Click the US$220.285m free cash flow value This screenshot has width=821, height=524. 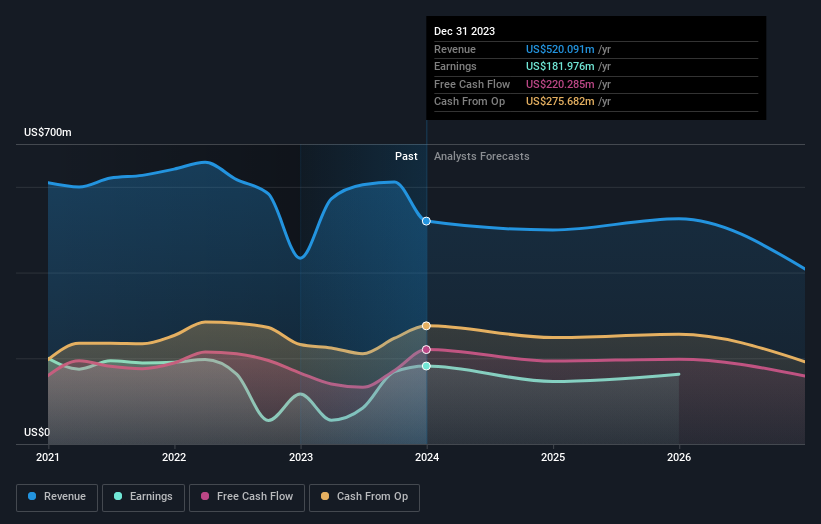[560, 84]
